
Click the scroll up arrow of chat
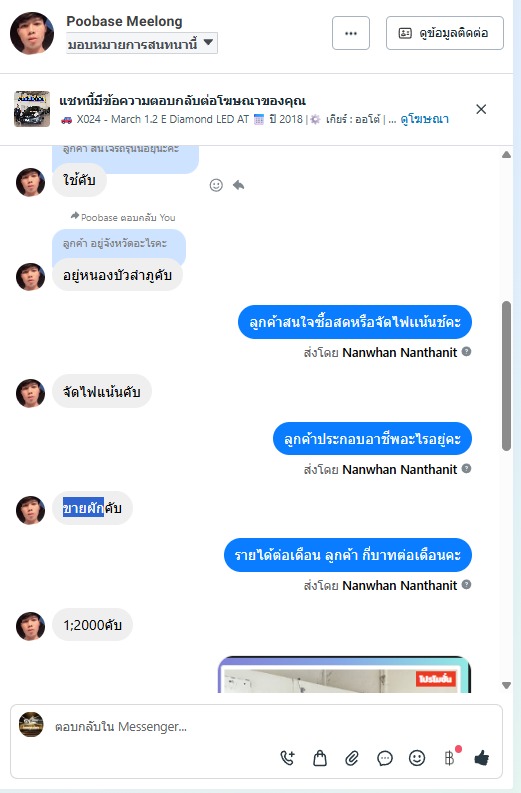tap(506, 155)
